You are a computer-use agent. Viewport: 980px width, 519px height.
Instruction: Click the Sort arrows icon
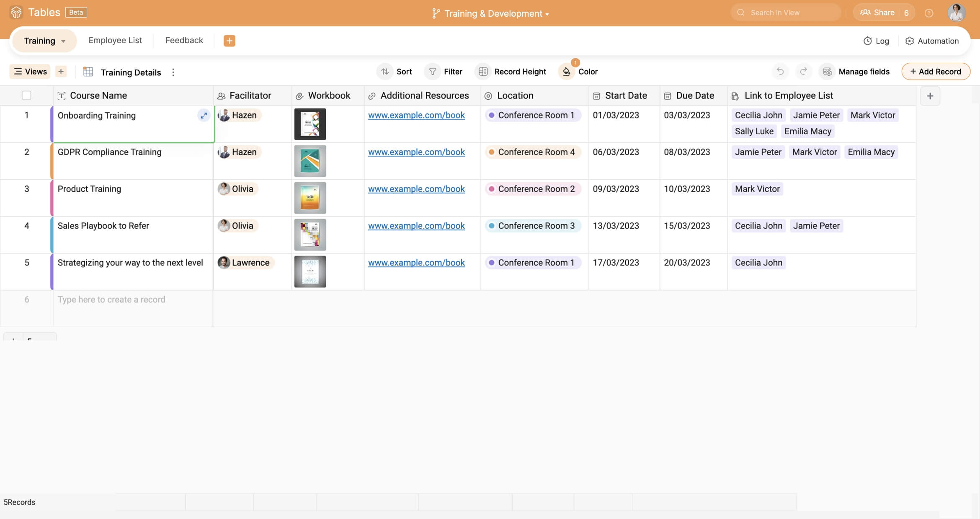(385, 72)
